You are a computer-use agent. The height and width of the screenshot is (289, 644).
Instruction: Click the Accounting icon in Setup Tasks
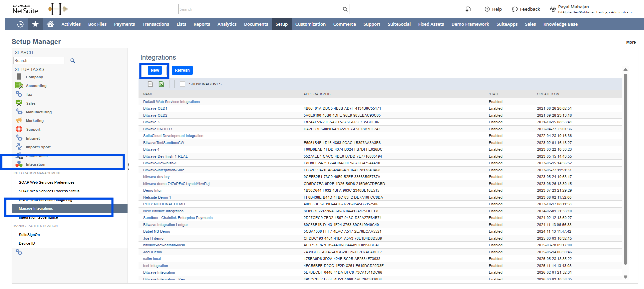(x=19, y=85)
